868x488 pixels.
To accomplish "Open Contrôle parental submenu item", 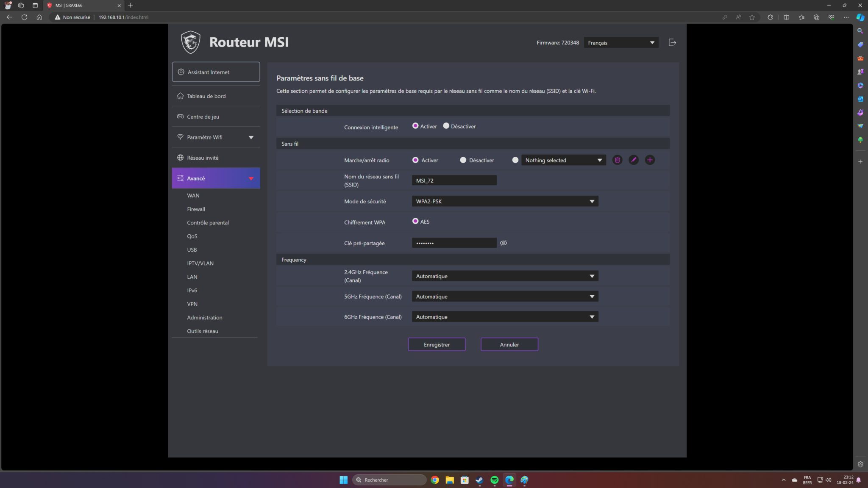I will pyautogui.click(x=208, y=222).
